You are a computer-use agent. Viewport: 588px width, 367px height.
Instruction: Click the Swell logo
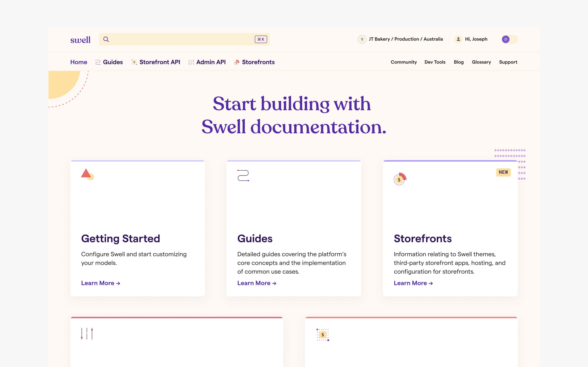click(x=80, y=40)
